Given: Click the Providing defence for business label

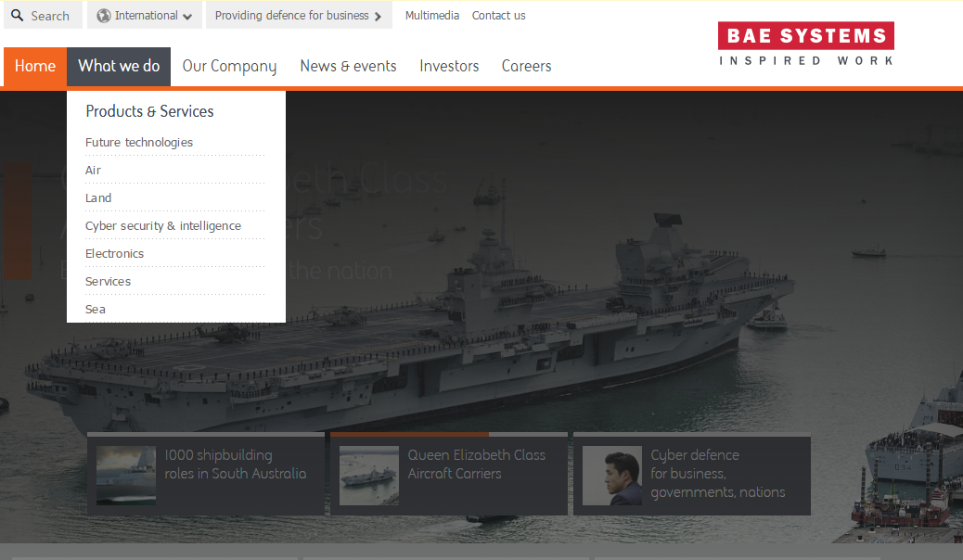Looking at the screenshot, I should pyautogui.click(x=291, y=16).
